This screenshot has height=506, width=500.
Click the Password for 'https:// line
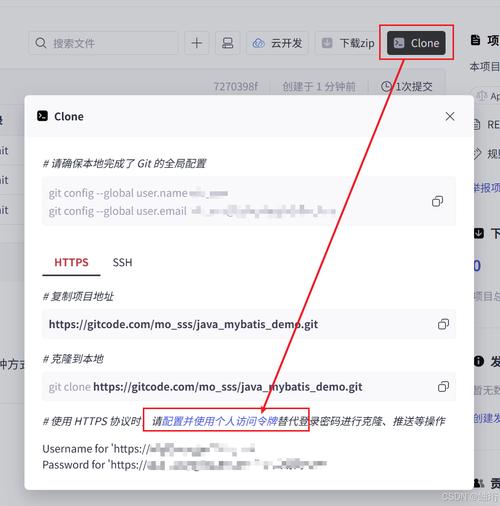[184, 465]
